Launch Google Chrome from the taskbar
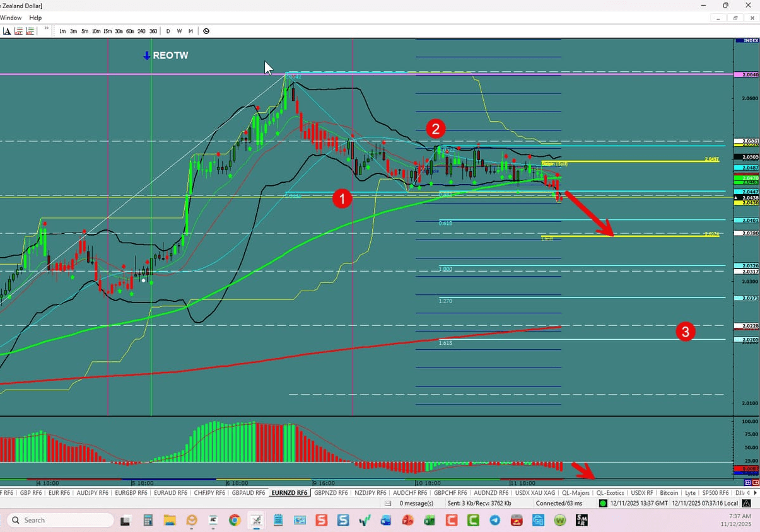Viewport: 760px width, 532px height. click(235, 519)
